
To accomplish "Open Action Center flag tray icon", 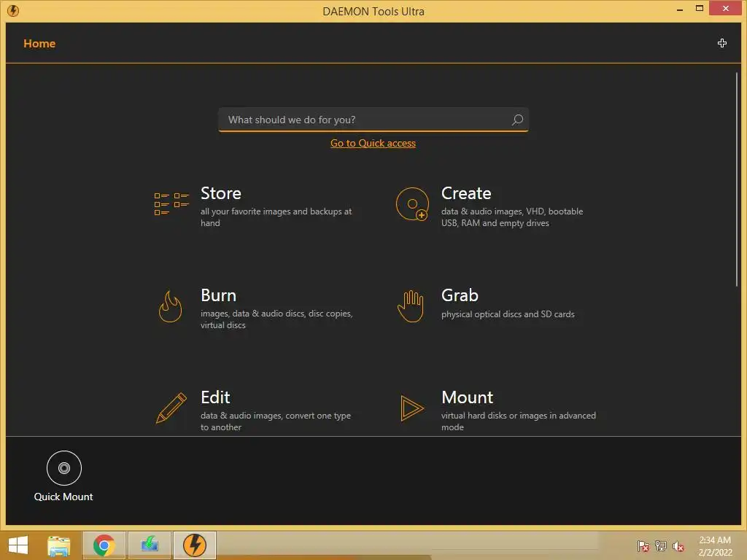I will pyautogui.click(x=643, y=545).
